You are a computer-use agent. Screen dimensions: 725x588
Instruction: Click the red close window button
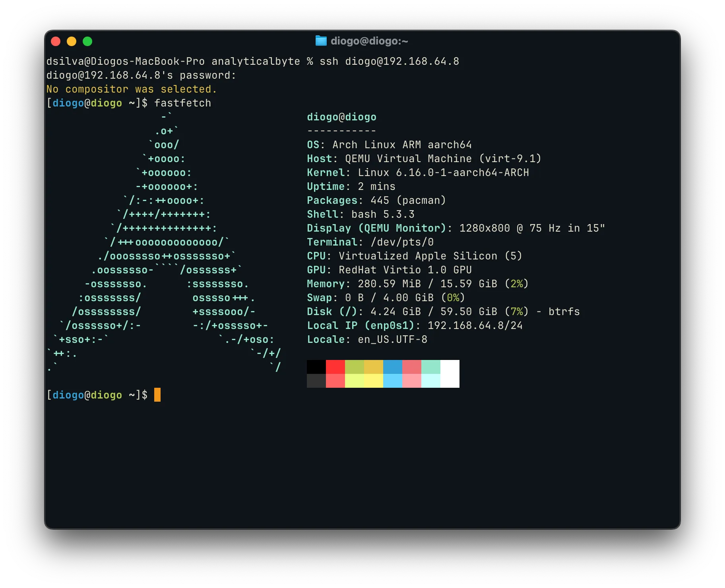click(56, 41)
